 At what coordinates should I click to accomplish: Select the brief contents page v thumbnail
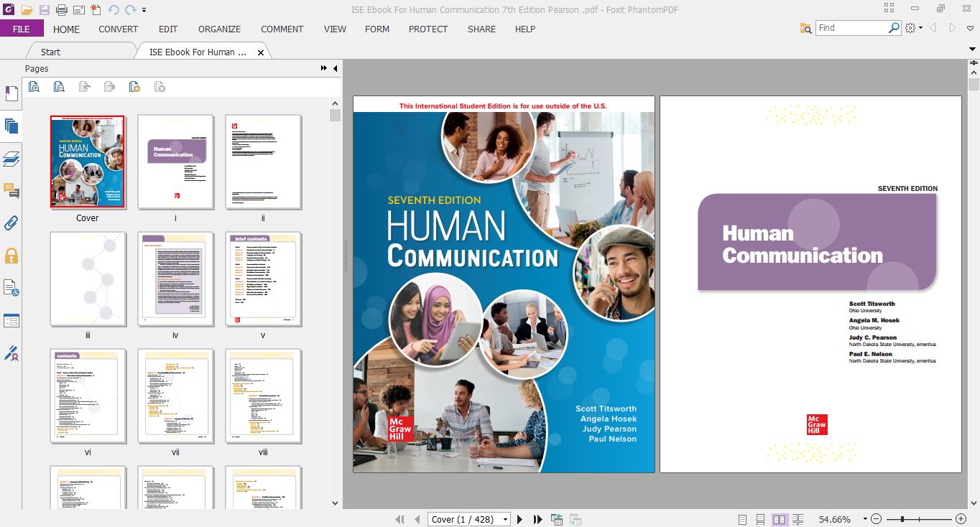point(263,279)
